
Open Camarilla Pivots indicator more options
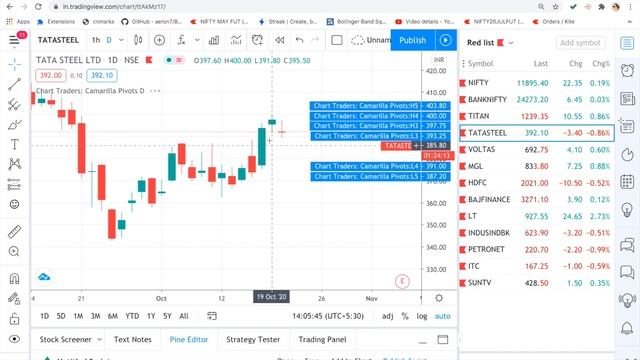click(155, 91)
